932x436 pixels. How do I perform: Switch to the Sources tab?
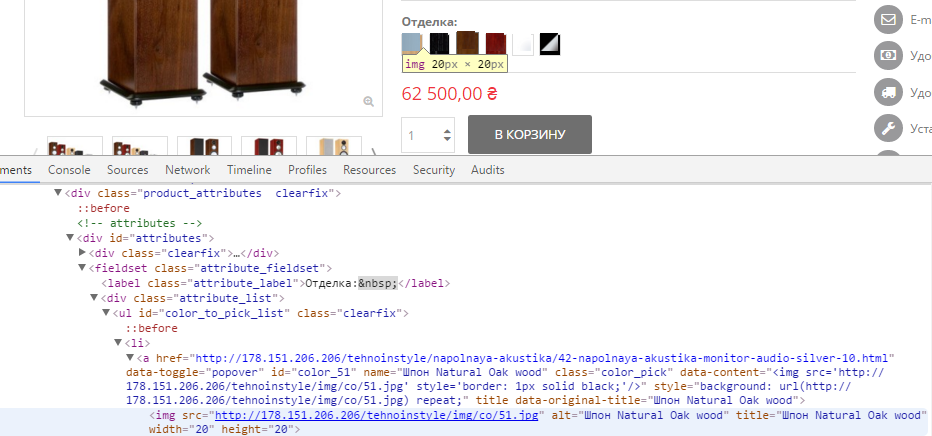pyautogui.click(x=128, y=170)
